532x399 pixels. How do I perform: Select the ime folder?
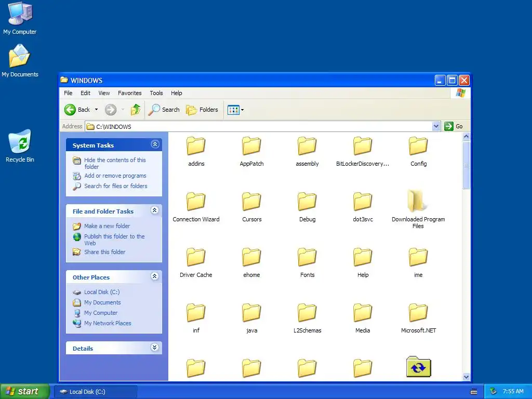click(x=418, y=262)
